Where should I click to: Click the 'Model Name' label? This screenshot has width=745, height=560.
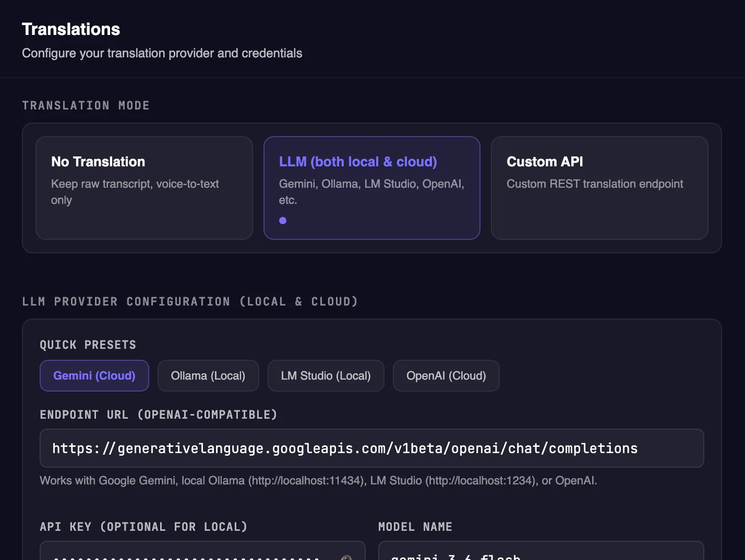(415, 527)
